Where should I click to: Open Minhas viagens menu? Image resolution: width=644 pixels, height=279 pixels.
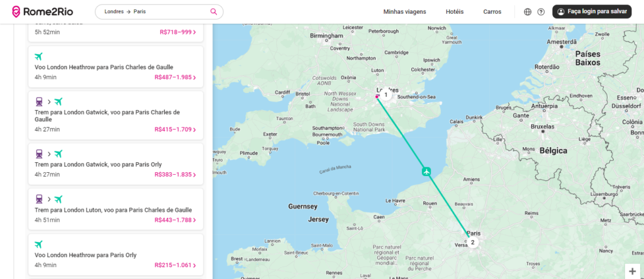pos(404,11)
